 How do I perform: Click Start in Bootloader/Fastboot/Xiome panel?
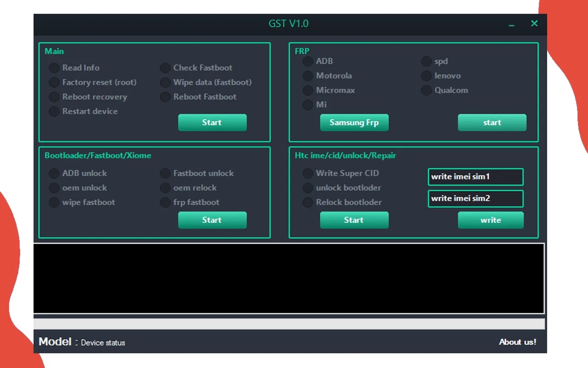(212, 220)
